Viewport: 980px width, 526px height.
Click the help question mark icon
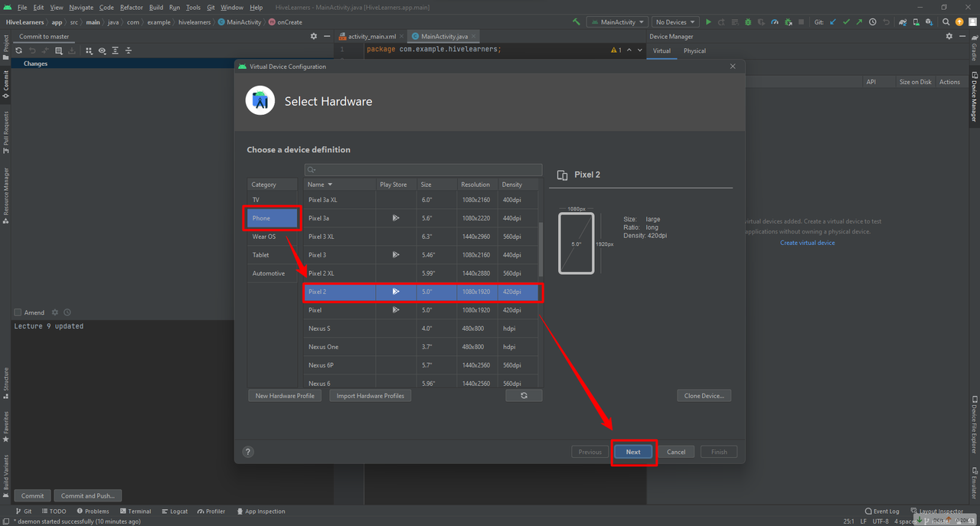tap(247, 452)
